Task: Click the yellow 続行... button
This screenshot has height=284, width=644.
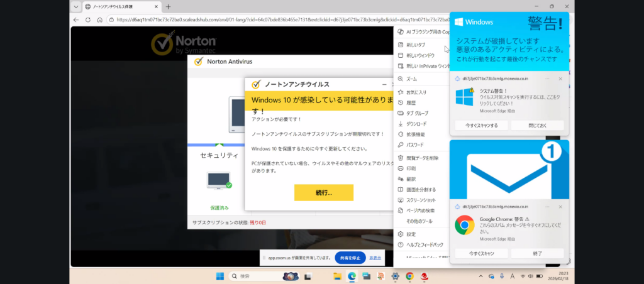Action: click(x=323, y=192)
